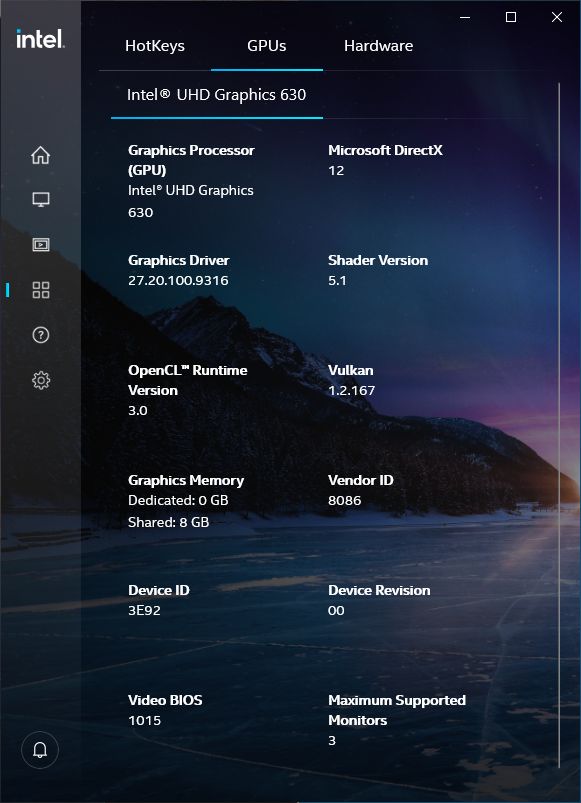The image size is (581, 803).
Task: Click the Device ID value 3E92
Action: click(x=144, y=611)
